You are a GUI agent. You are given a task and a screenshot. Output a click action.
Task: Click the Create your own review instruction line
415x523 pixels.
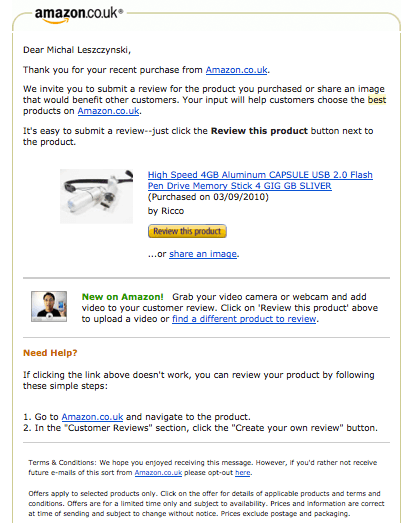click(200, 428)
